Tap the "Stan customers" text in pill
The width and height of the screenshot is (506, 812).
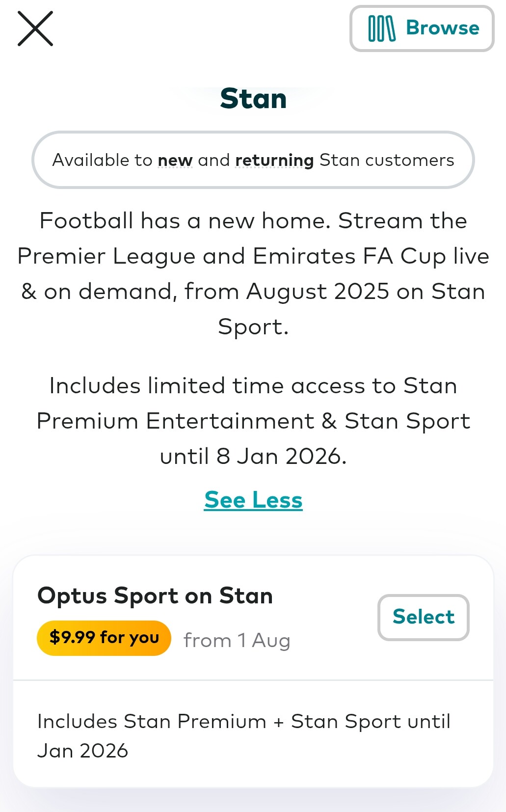(387, 161)
